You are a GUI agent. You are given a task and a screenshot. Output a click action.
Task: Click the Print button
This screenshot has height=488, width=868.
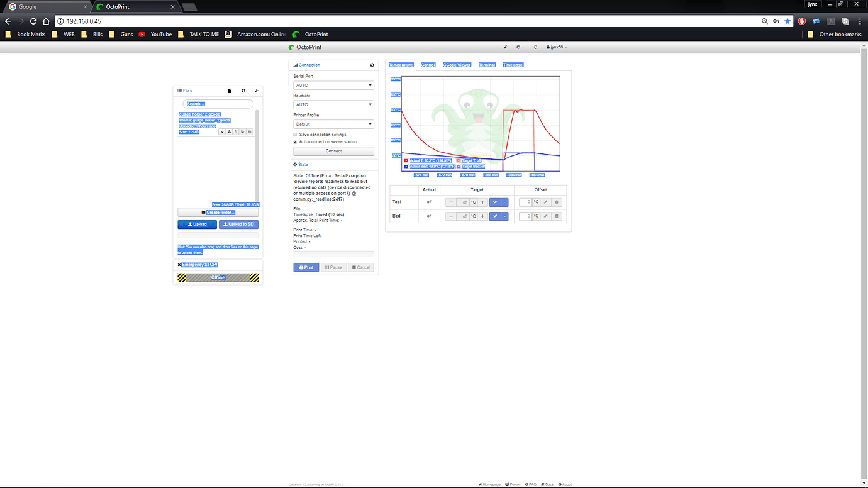pos(306,267)
